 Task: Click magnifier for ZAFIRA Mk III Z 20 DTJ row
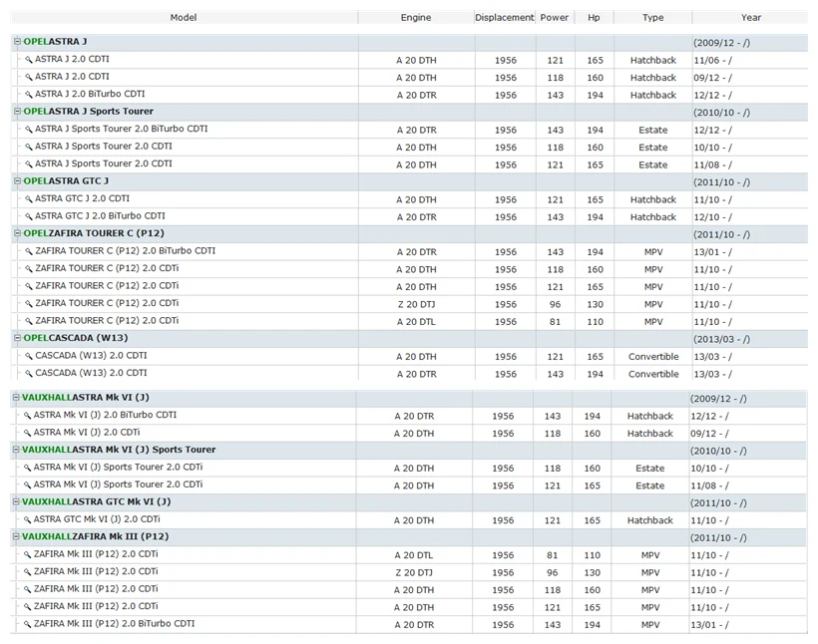pyautogui.click(x=27, y=572)
